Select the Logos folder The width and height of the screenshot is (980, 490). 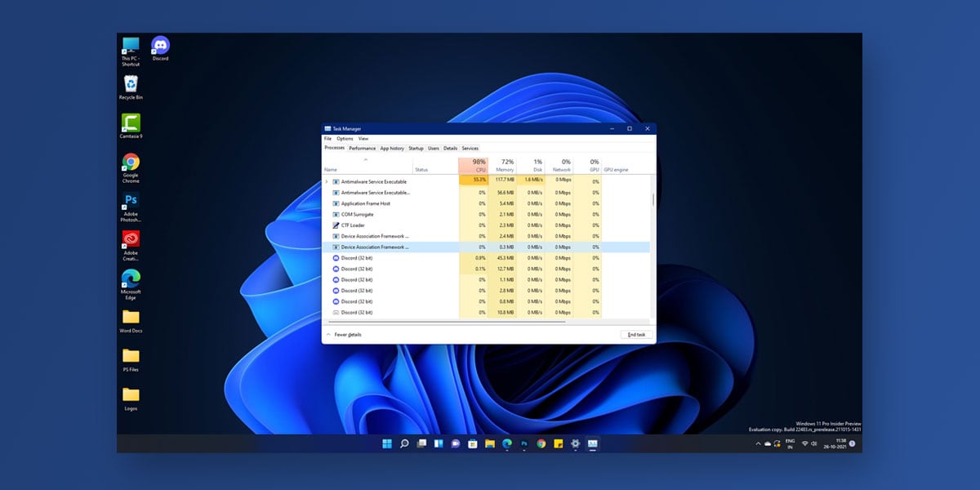point(131,399)
